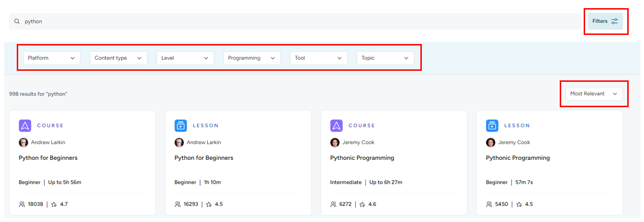
Task: Click the purple Course icon on first card
Action: click(x=25, y=126)
